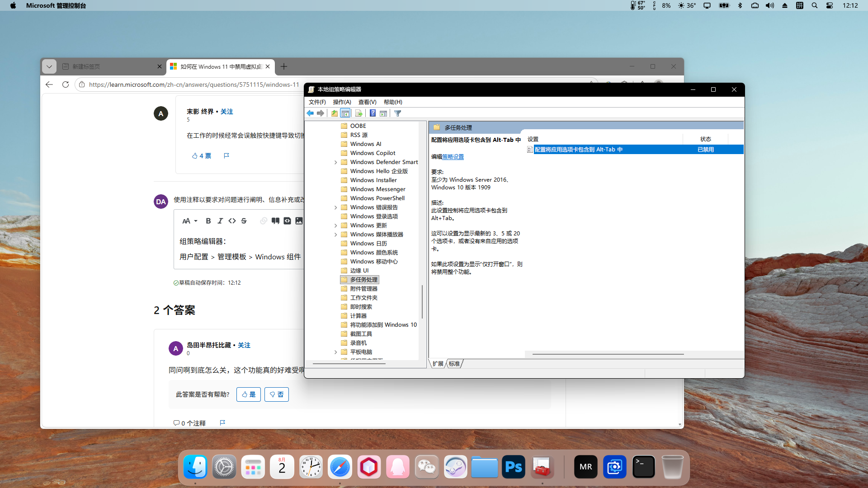Click the strikethrough icon in comment editor

244,221
